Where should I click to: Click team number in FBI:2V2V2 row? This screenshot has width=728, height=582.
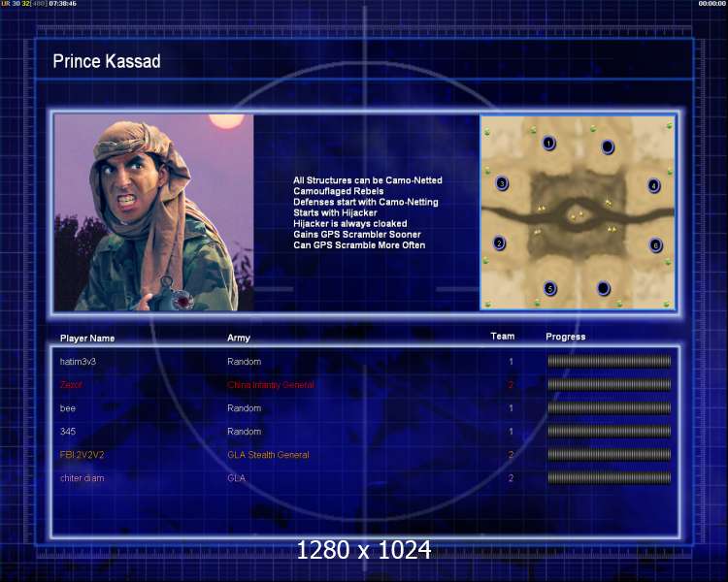pyautogui.click(x=511, y=454)
